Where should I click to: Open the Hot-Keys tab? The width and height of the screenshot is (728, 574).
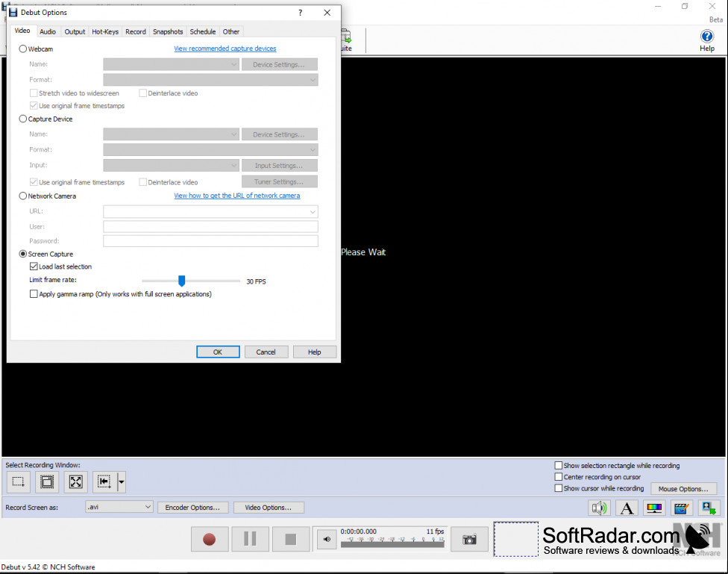[x=105, y=31]
